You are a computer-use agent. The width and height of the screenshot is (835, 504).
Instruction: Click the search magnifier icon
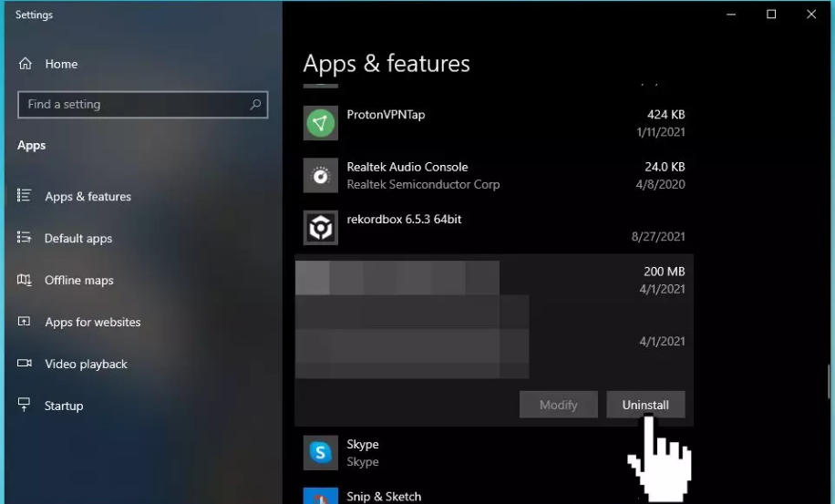coord(256,105)
